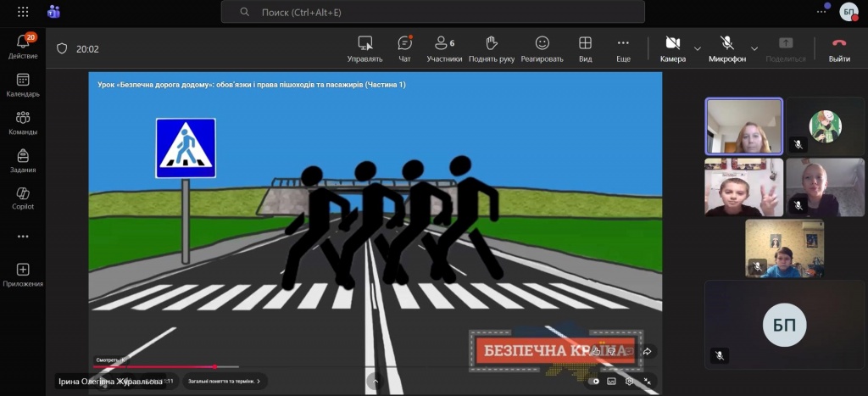
Task: Click the red video progress bar
Action: 154,366
